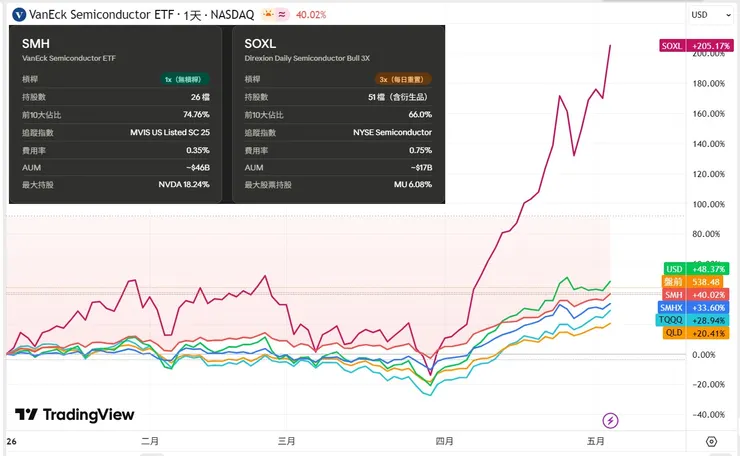740x456 pixels.
Task: Click the 3x leverage orange badge
Action: (x=403, y=79)
